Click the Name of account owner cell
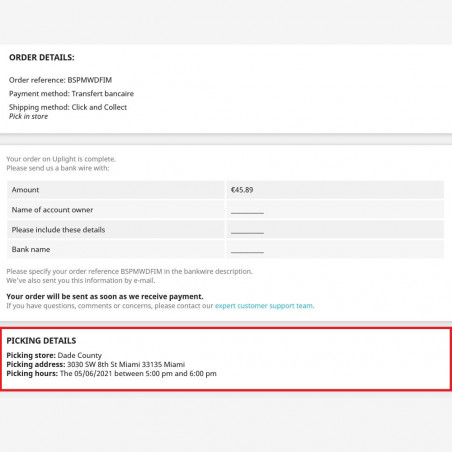This screenshot has height=452, width=452. click(116, 210)
